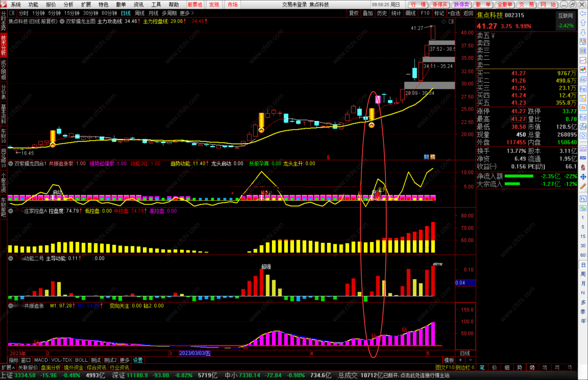
Task: Toggle the round marker beside 双紫擒龙主图
Action: [x=62, y=21]
